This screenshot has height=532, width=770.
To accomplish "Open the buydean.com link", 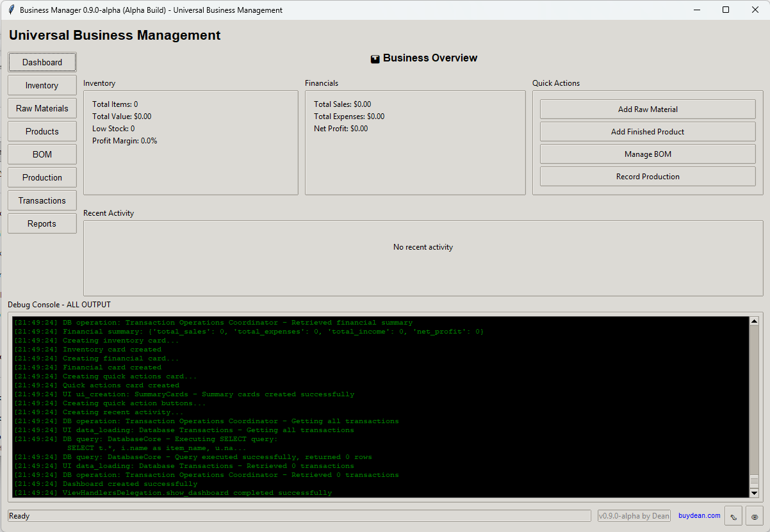I will point(699,515).
